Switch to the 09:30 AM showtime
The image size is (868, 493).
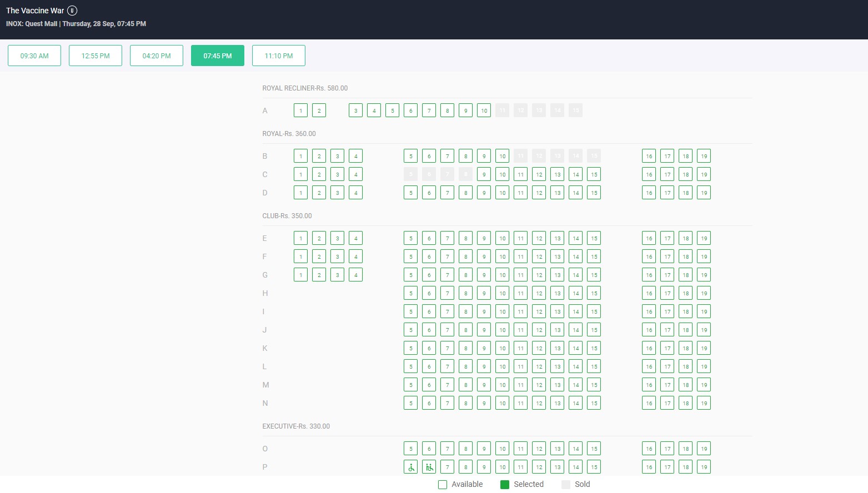[x=34, y=56]
